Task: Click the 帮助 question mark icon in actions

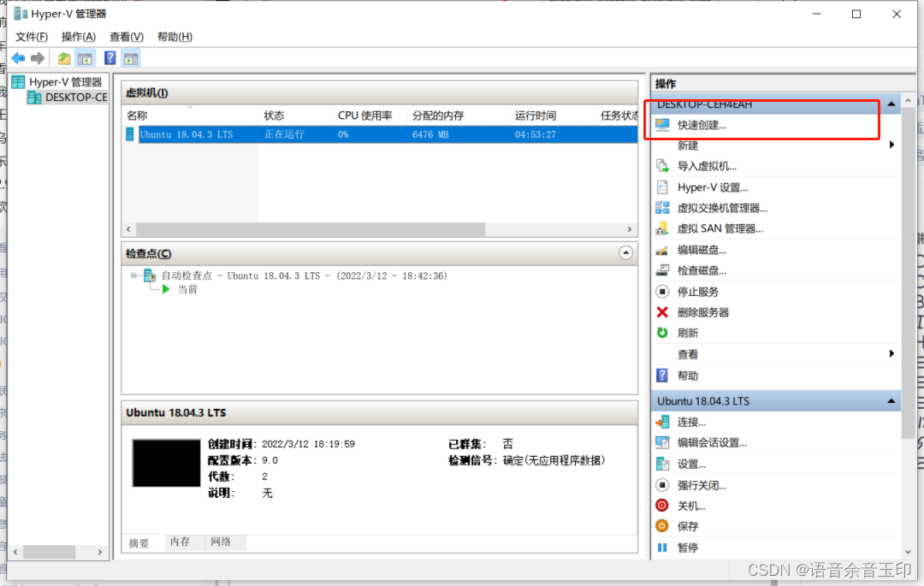Action: click(662, 376)
